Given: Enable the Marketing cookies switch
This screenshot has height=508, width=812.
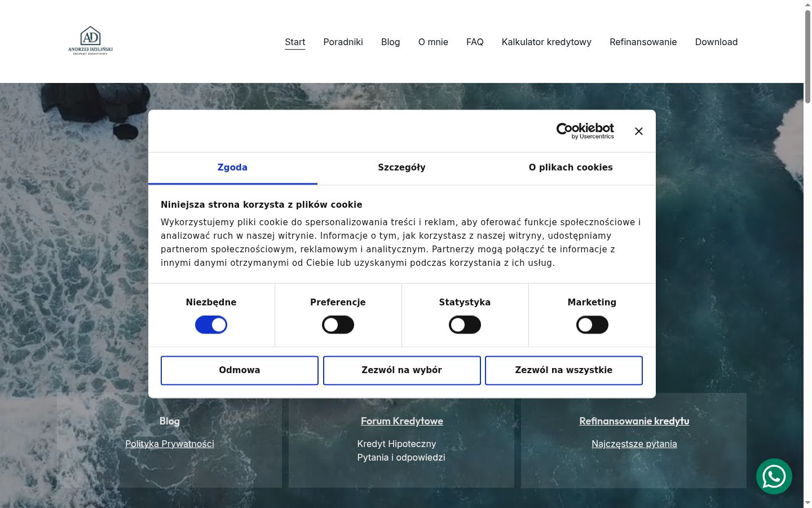Looking at the screenshot, I should tap(592, 325).
